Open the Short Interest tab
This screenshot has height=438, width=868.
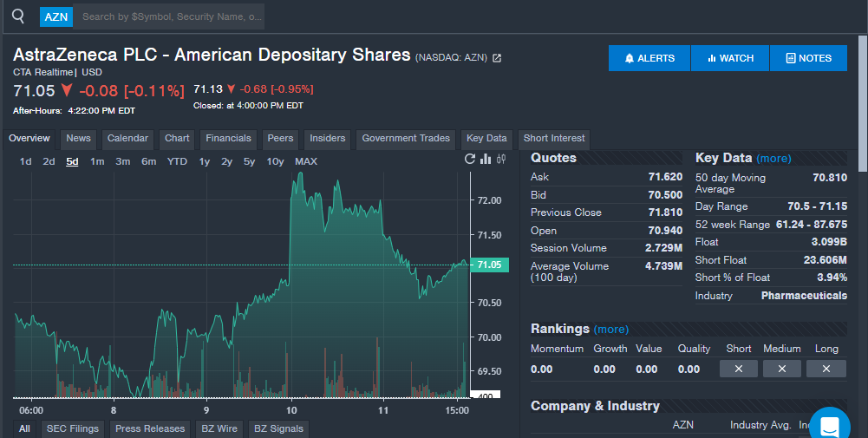click(x=554, y=139)
